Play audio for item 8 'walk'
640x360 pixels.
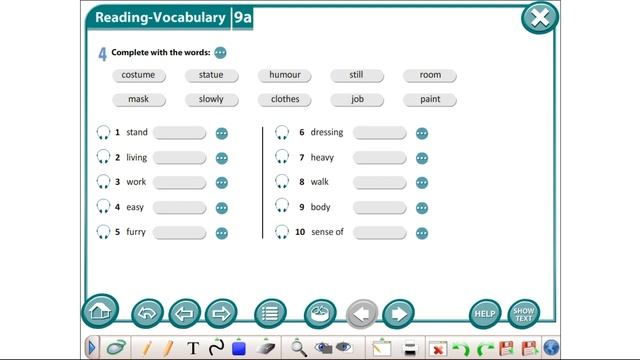click(x=282, y=182)
